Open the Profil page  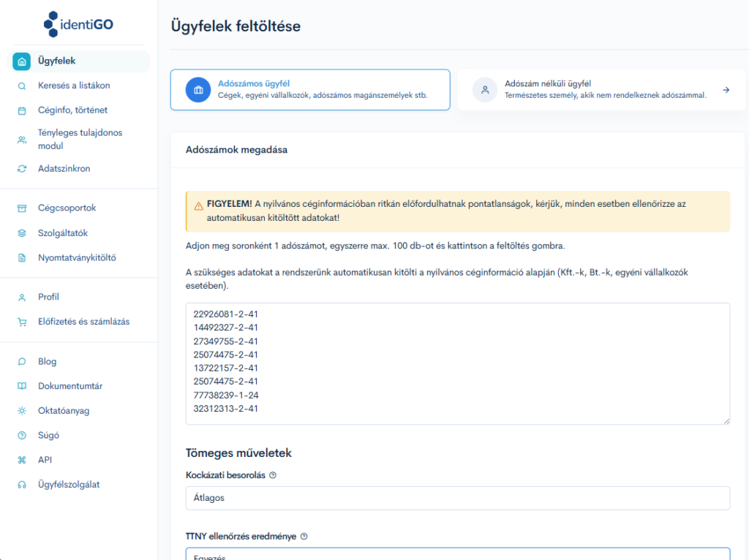click(49, 297)
